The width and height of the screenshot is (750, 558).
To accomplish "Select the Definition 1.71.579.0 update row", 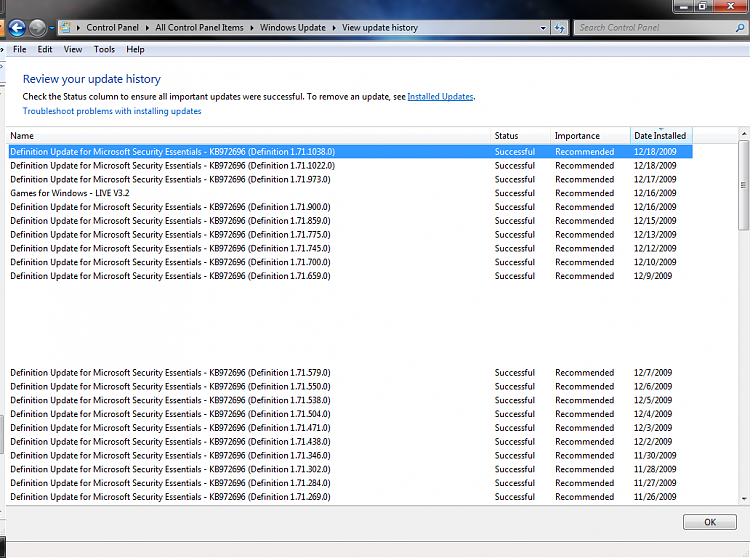I will pyautogui.click(x=351, y=372).
